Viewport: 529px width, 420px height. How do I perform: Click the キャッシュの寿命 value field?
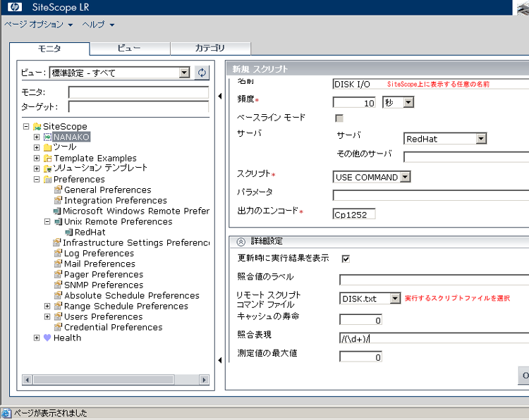click(x=360, y=319)
